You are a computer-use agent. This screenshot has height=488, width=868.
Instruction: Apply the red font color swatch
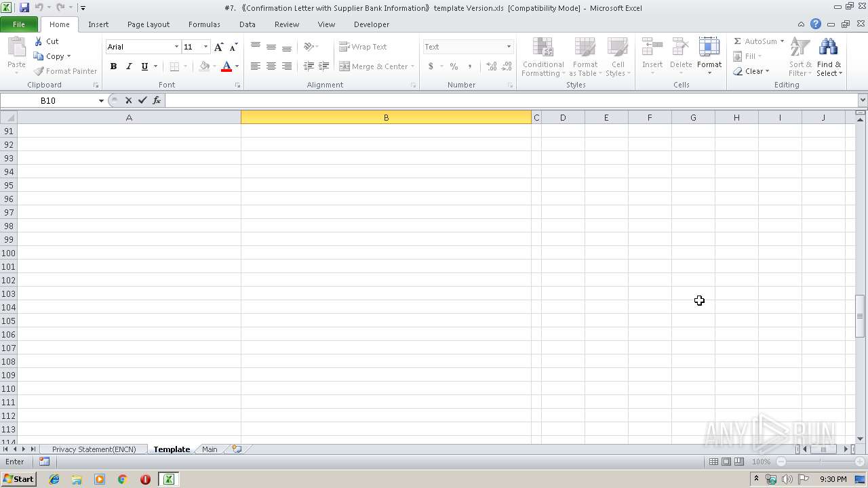coord(226,66)
